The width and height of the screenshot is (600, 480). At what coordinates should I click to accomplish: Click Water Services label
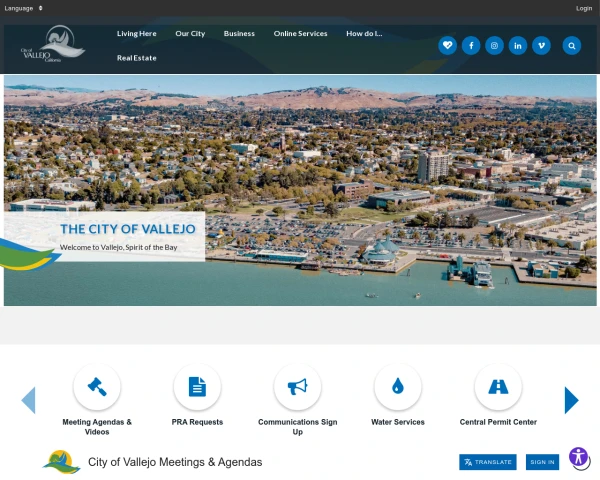coord(398,422)
